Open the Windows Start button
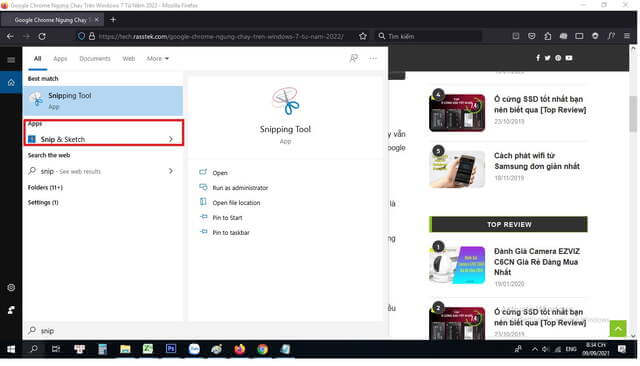This screenshot has width=640, height=366. (x=11, y=349)
